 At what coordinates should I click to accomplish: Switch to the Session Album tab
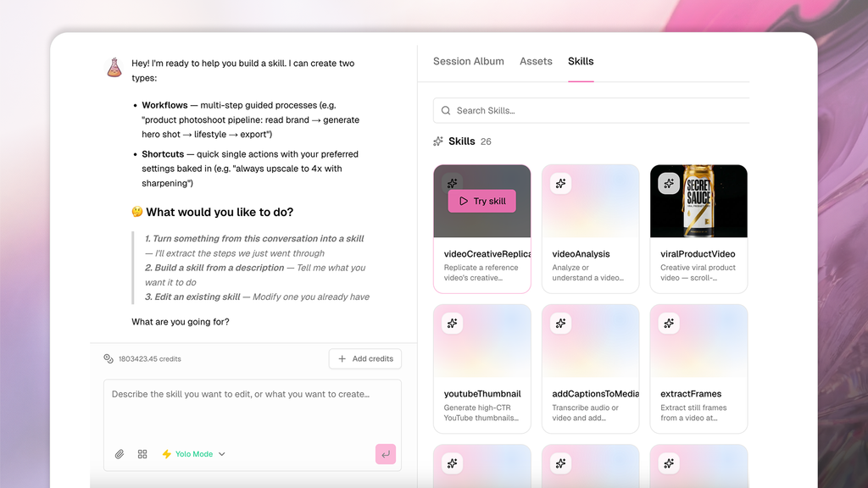[x=469, y=61]
